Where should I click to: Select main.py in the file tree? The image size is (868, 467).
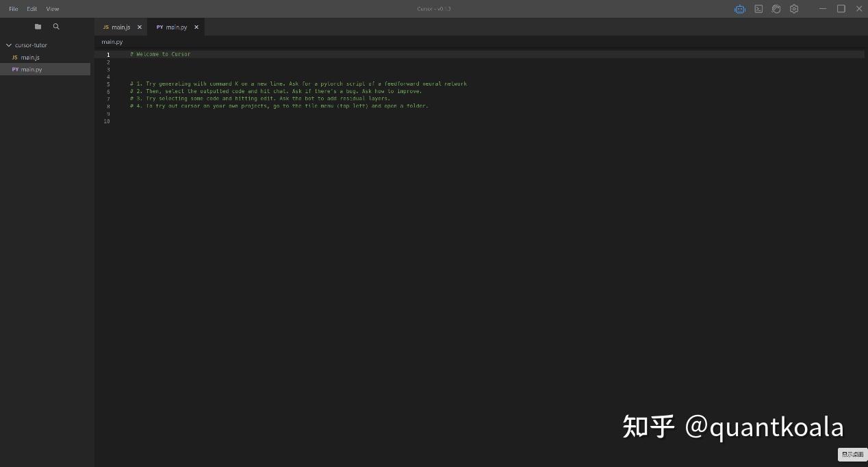31,68
